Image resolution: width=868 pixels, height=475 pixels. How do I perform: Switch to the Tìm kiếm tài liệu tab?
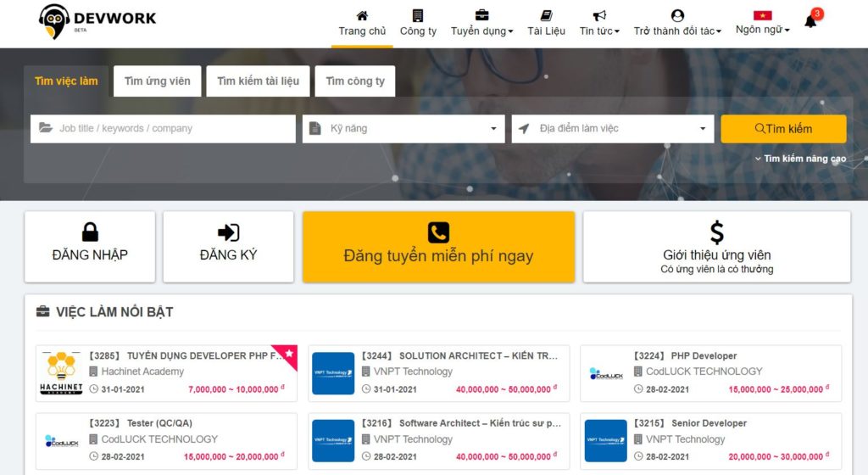[x=258, y=81]
